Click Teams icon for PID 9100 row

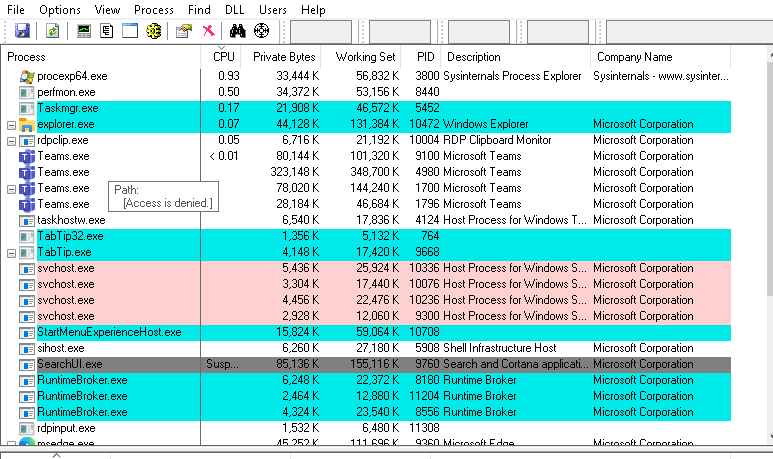(x=27, y=156)
